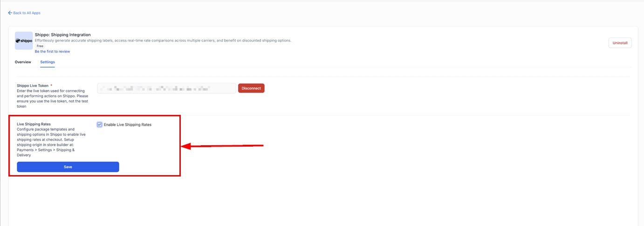Click the Free pricing badge
Image resolution: width=644 pixels, height=226 pixels.
pyautogui.click(x=40, y=46)
